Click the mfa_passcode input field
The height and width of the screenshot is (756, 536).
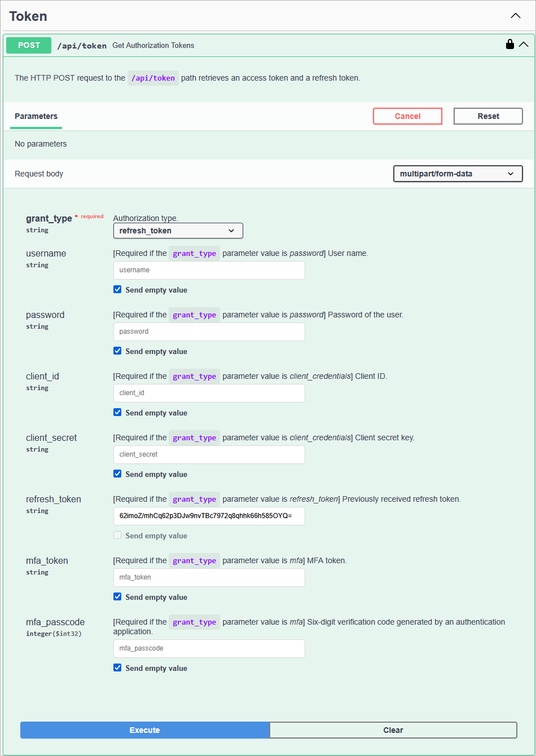tap(209, 648)
